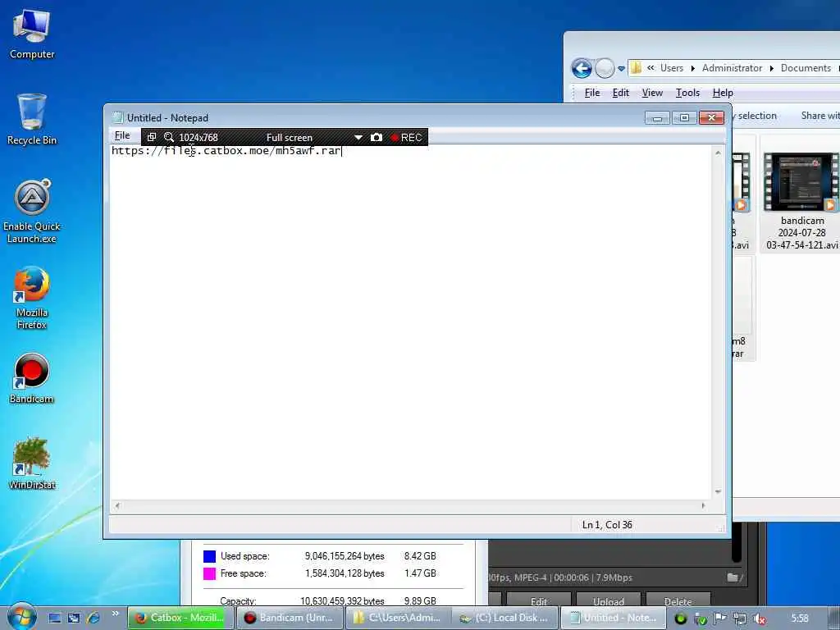Viewport: 840px width, 630px height.
Task: Click Notepad horizontal scrollbar left arrow
Action: click(117, 505)
